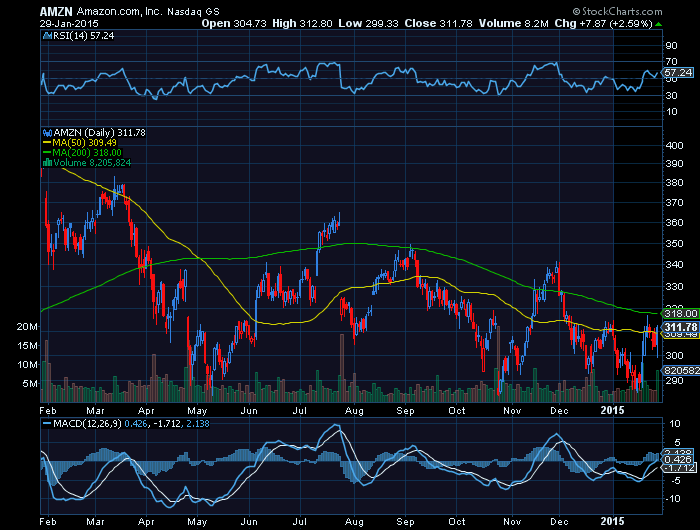Image resolution: width=700 pixels, height=530 pixels.
Task: Click the 'Low 299.33' value
Action: coord(368,24)
